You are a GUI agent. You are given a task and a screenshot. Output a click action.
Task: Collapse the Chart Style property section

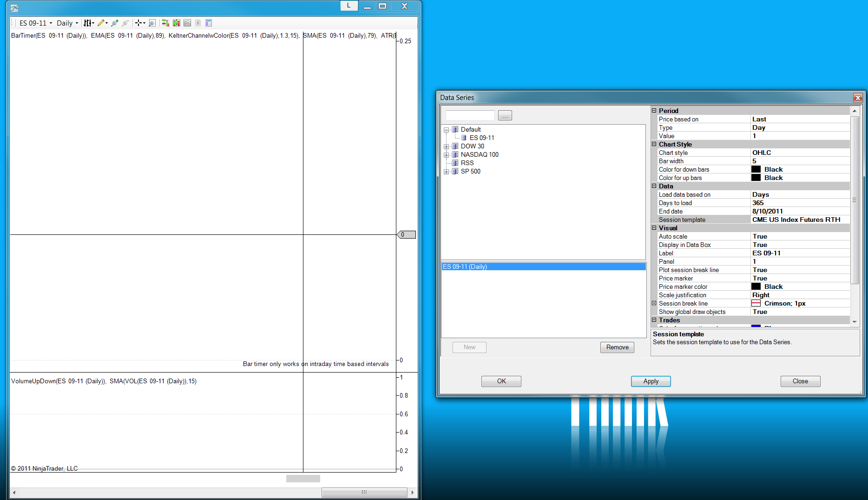click(654, 144)
